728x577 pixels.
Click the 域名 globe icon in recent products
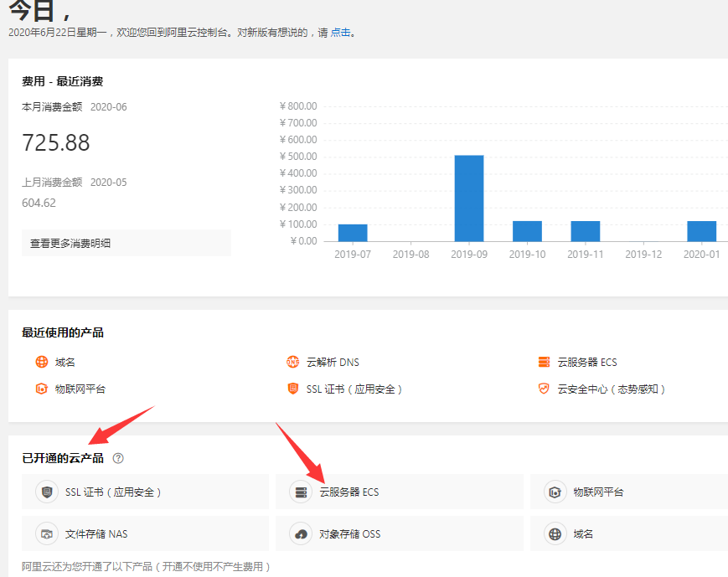coord(42,362)
